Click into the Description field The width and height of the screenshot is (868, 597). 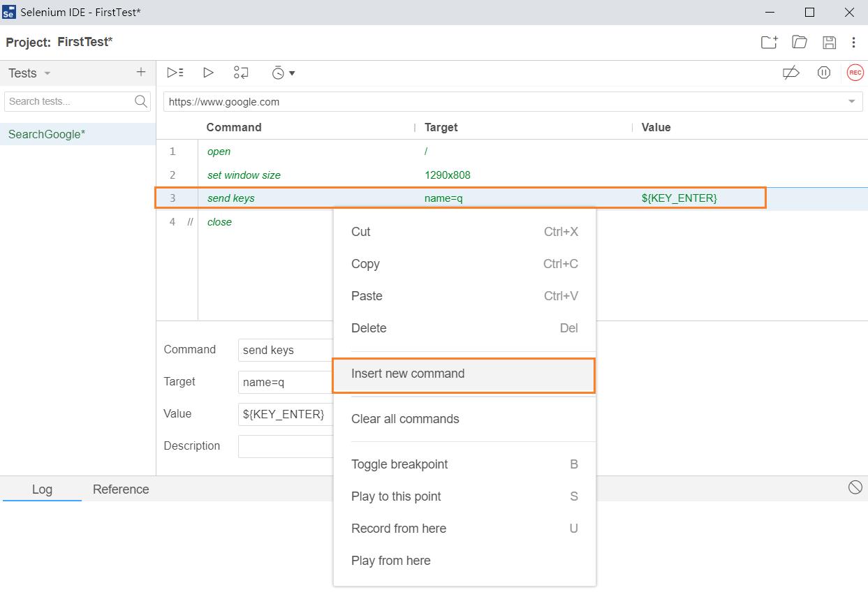tap(286, 447)
